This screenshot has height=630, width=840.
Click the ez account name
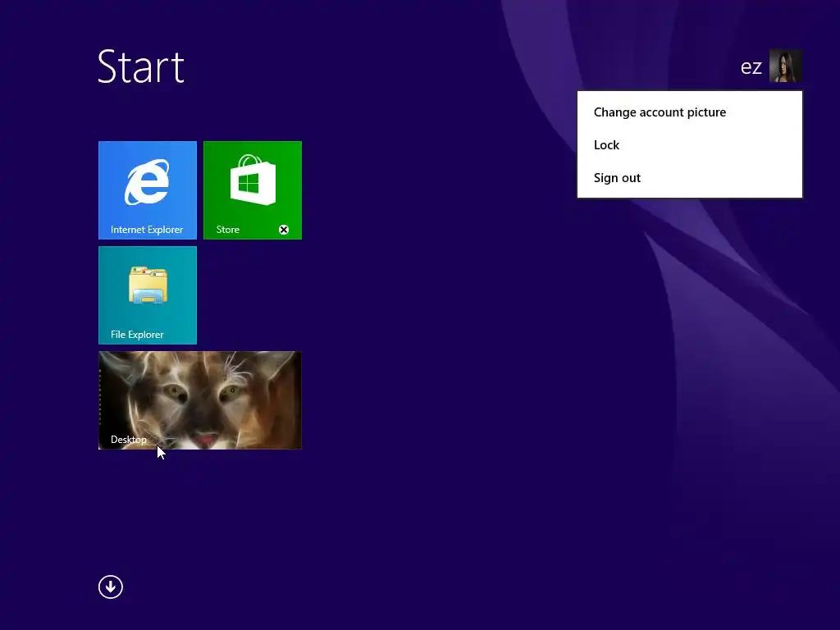point(751,67)
